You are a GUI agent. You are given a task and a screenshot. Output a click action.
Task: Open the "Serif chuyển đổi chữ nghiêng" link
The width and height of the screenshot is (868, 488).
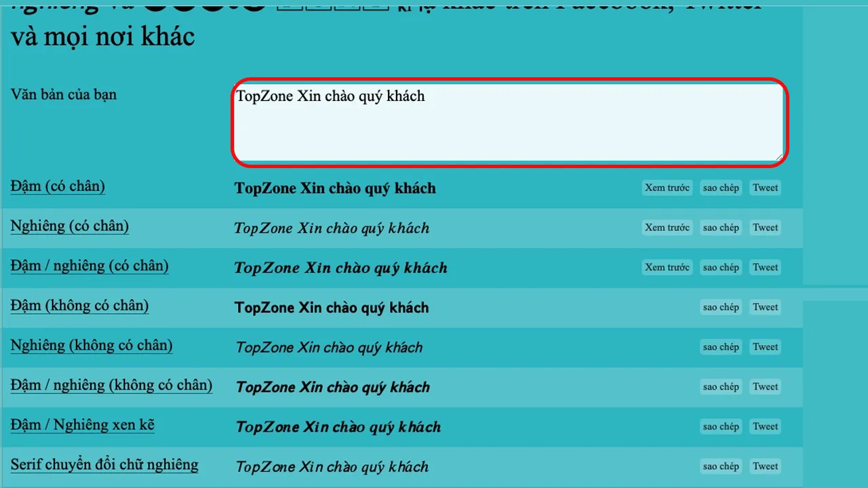point(104,465)
